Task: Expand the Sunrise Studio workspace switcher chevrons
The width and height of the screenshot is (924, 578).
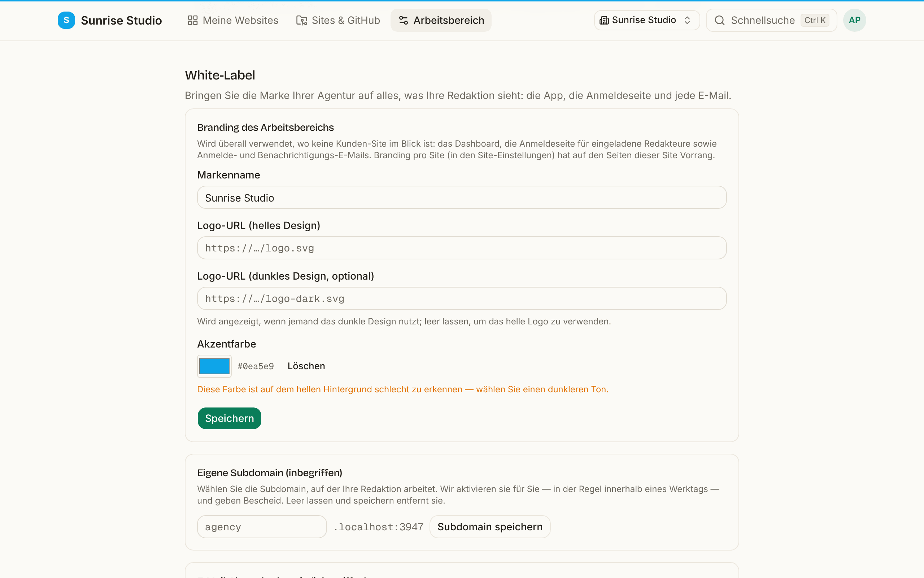Action: click(x=687, y=20)
